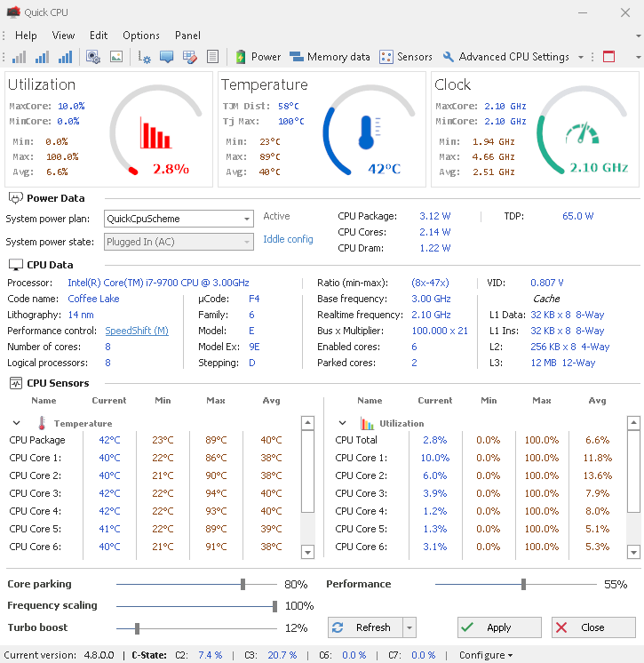
Task: Click the Performance slider handle
Action: pyautogui.click(x=523, y=585)
